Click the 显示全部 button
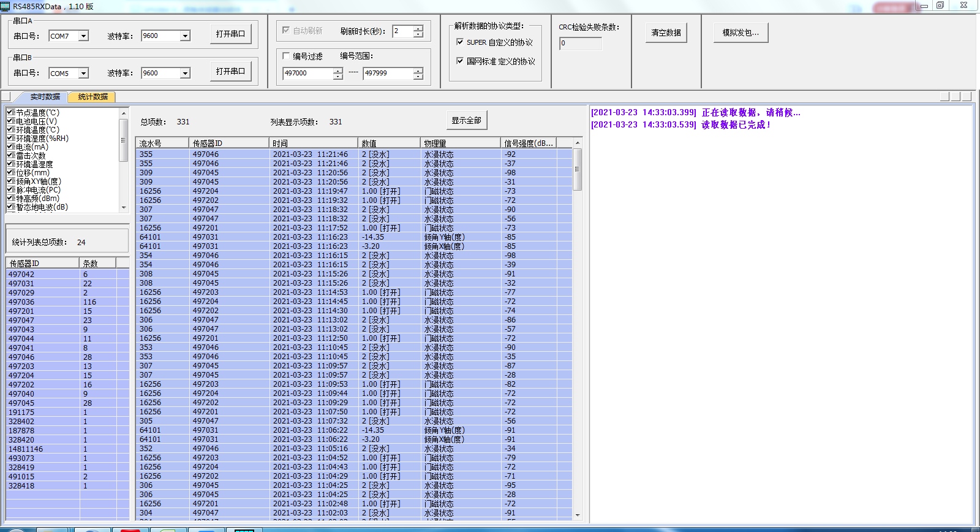 466,121
